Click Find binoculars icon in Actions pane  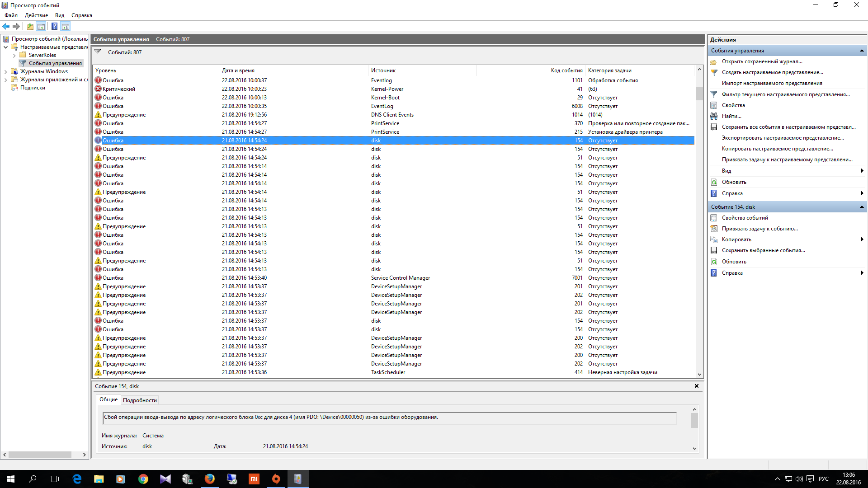(x=714, y=116)
